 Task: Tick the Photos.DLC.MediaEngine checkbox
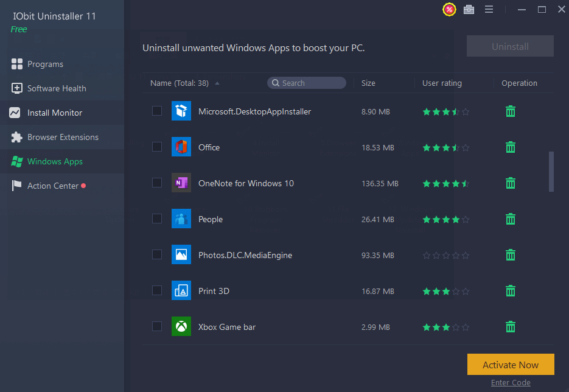tap(157, 254)
